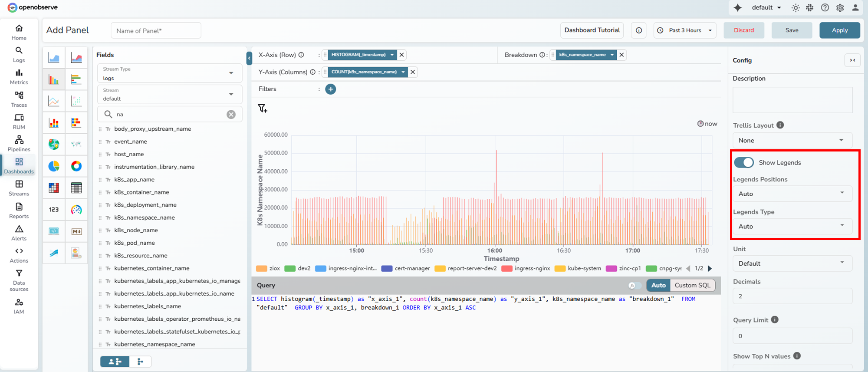
Task: Choose the donut chart type icon
Action: coord(76,166)
